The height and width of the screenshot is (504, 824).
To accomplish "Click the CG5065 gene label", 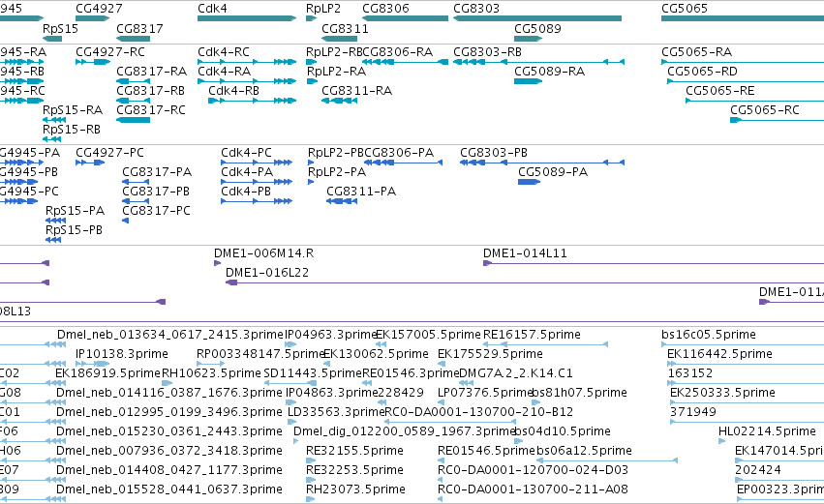I will 685,9.
